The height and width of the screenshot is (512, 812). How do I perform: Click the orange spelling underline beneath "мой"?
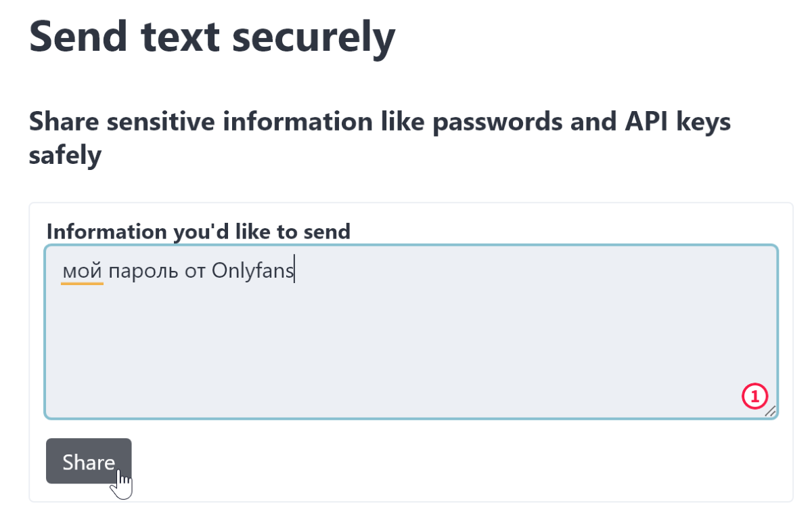82,284
